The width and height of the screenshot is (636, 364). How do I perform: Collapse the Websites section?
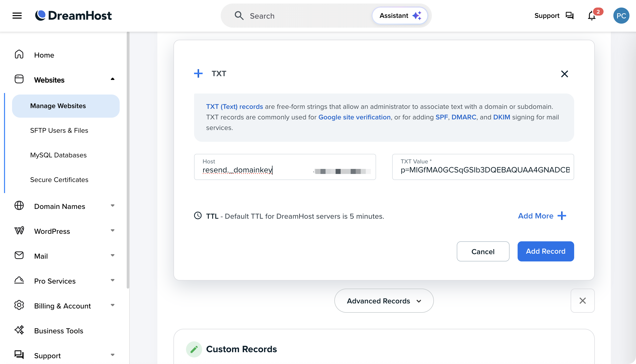[x=113, y=79]
